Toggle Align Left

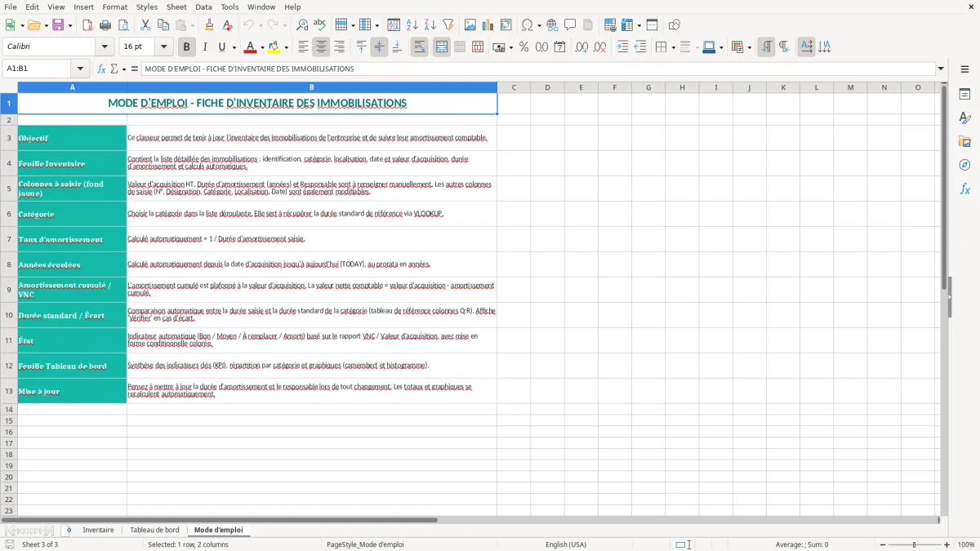point(303,47)
